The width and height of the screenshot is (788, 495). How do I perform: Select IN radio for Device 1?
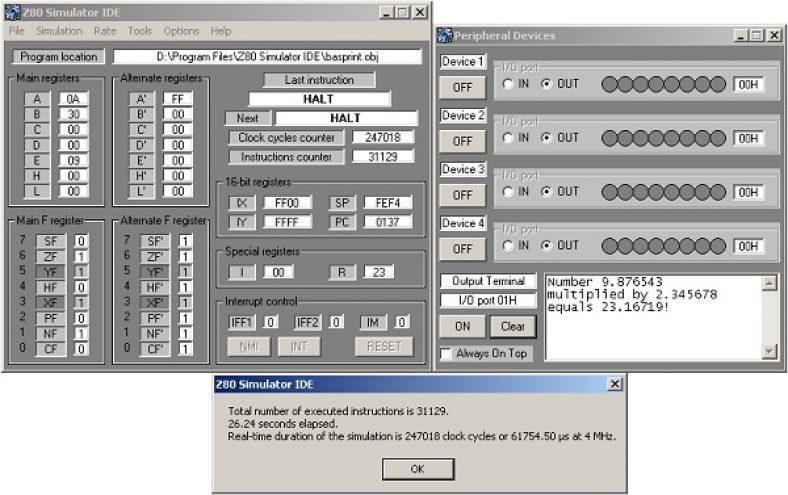tap(508, 84)
